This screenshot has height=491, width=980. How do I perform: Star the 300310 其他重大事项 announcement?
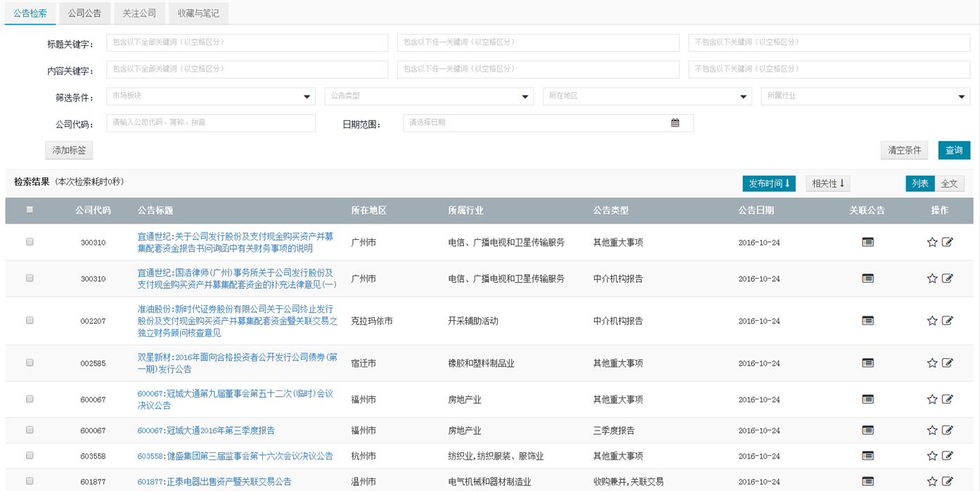tap(932, 242)
